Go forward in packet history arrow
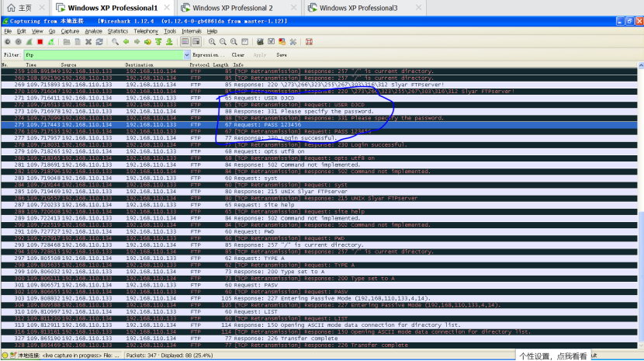644x361 pixels. pyautogui.click(x=137, y=42)
